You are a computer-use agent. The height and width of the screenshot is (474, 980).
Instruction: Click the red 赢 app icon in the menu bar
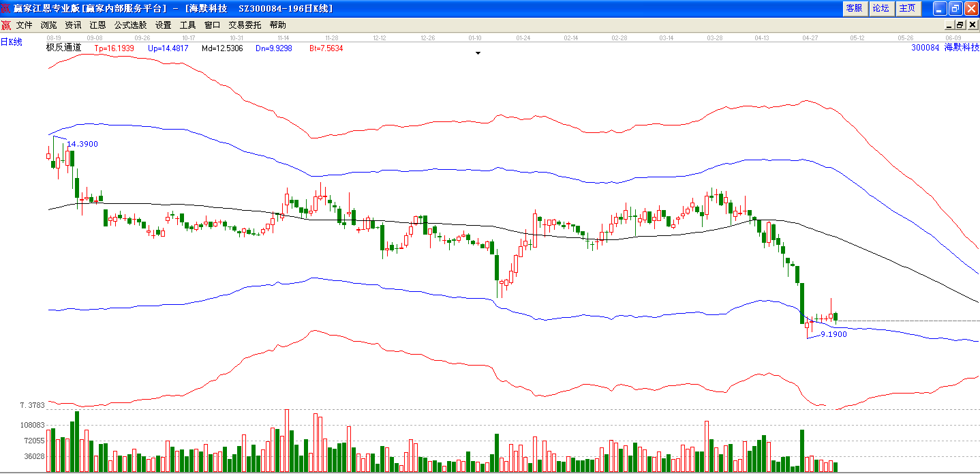pyautogui.click(x=5, y=25)
